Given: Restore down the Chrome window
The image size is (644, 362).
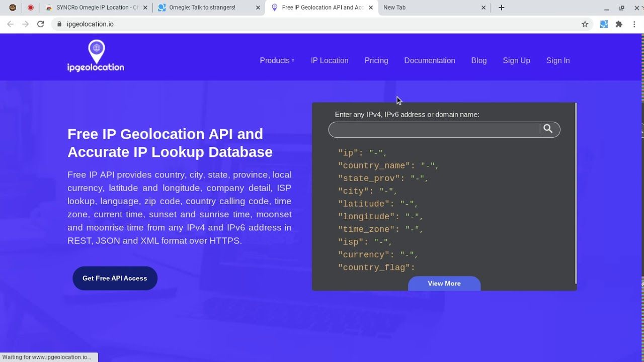Looking at the screenshot, I should tap(622, 8).
